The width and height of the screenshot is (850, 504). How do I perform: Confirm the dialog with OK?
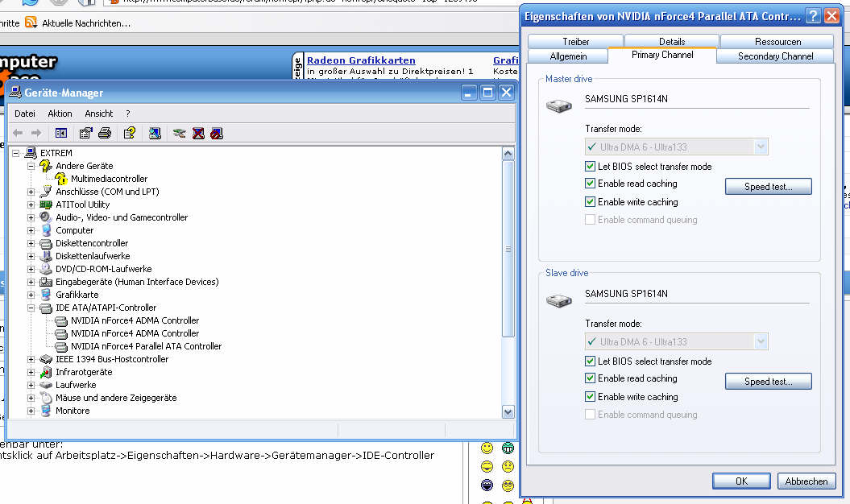click(x=741, y=481)
